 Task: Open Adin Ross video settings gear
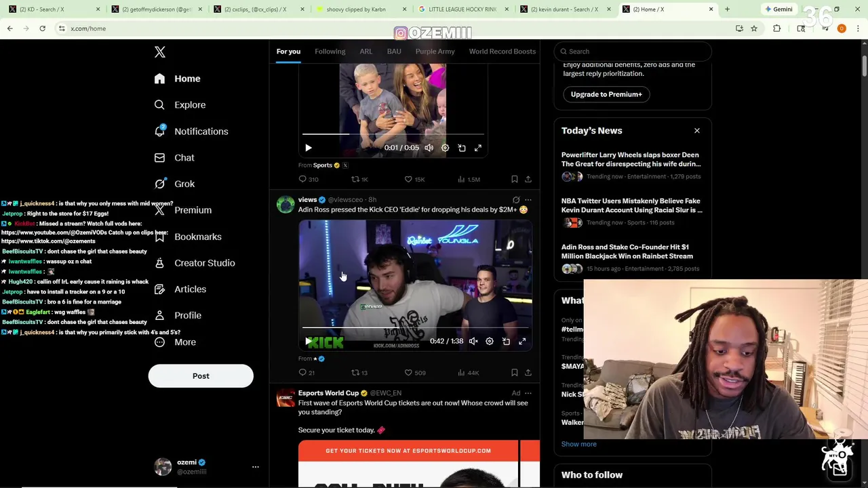coord(490,342)
